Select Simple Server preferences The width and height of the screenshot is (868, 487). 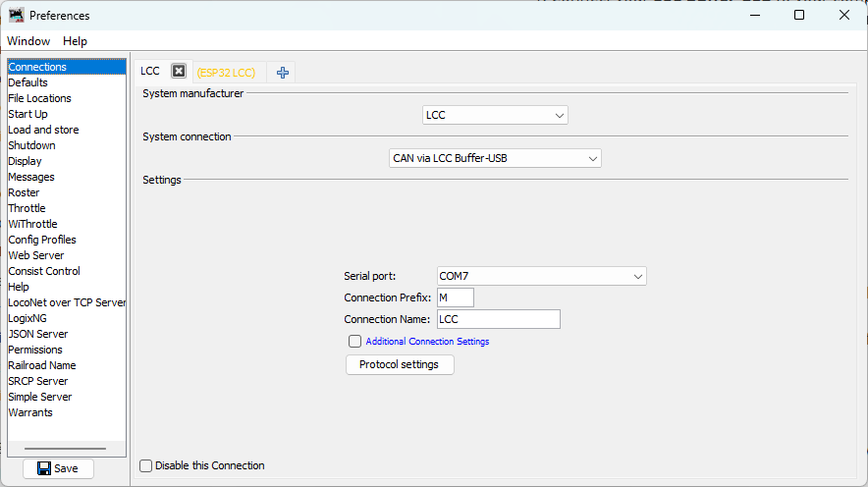(x=67, y=397)
